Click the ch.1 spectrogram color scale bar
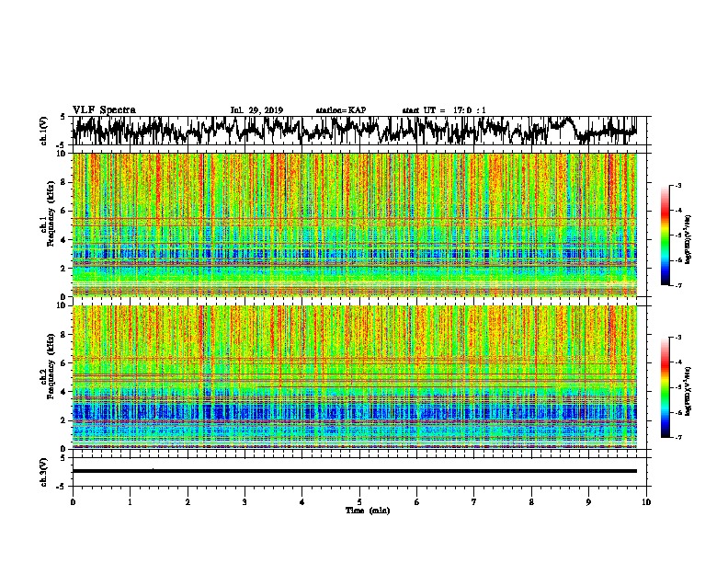This screenshot has height=563, width=728. pos(665,236)
